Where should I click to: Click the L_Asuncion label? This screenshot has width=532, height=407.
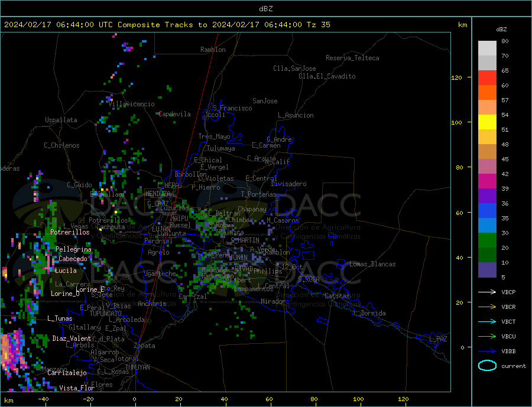click(296, 115)
